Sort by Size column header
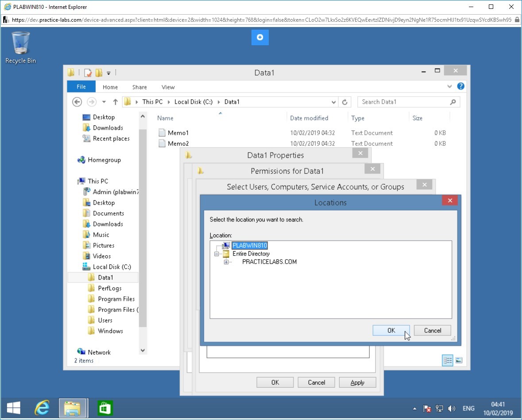 (x=417, y=118)
